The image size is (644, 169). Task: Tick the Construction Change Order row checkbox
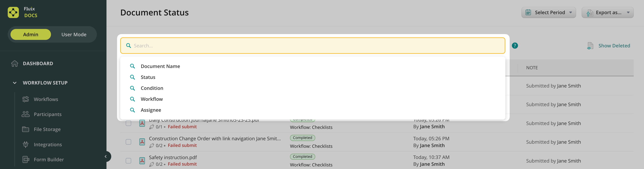coord(128,142)
